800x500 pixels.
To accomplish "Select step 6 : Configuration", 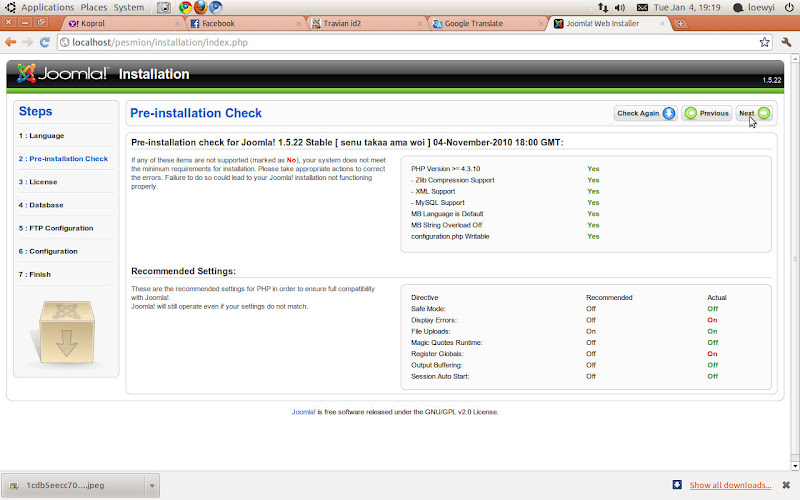I will [48, 251].
